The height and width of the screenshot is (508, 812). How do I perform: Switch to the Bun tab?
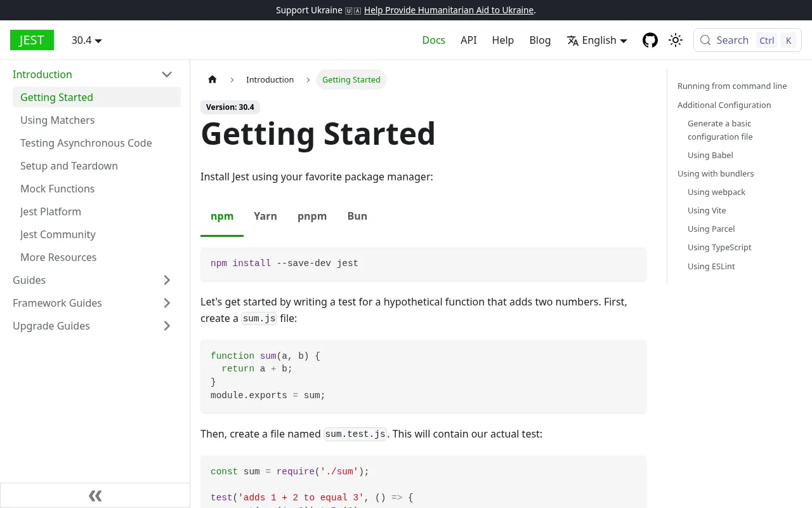[357, 216]
